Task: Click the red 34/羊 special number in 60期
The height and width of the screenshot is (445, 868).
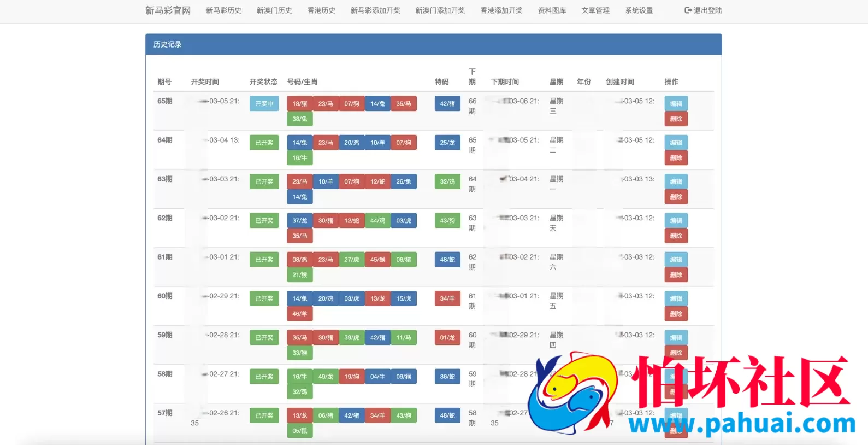Action: pyautogui.click(x=447, y=298)
